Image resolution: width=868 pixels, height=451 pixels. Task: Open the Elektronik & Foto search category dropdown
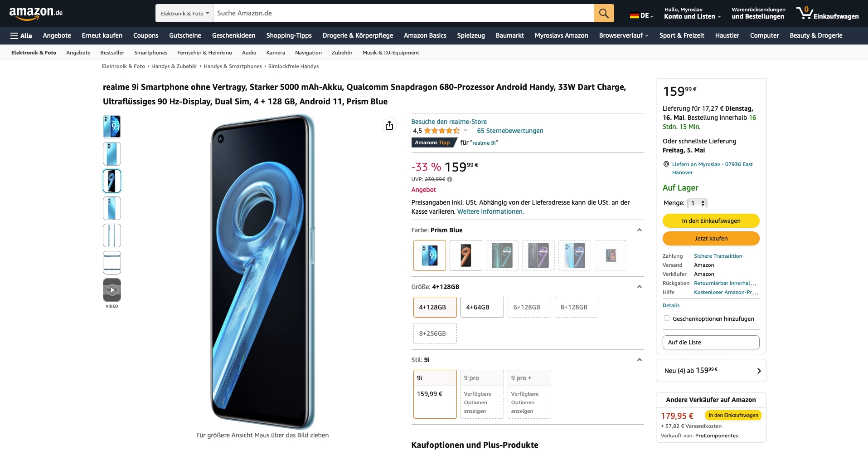184,13
